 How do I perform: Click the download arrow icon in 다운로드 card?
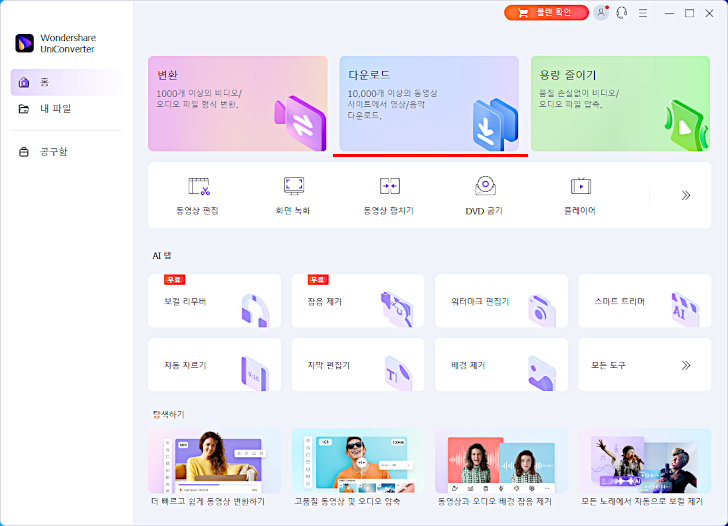(x=494, y=124)
